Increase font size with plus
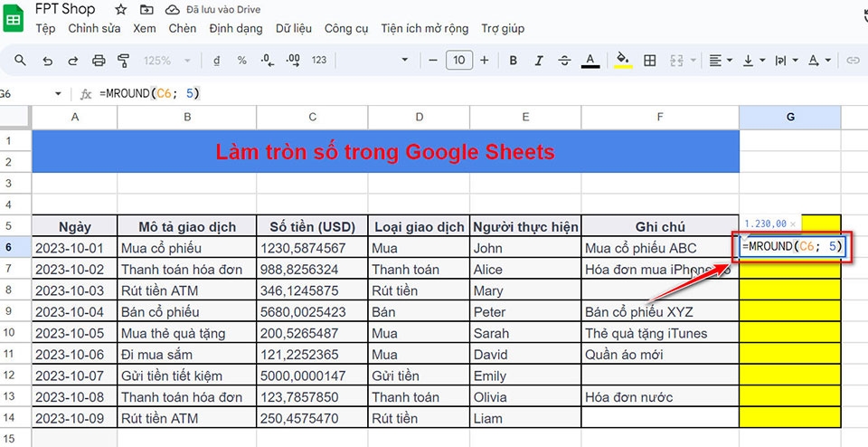The image size is (868, 447). tap(485, 60)
